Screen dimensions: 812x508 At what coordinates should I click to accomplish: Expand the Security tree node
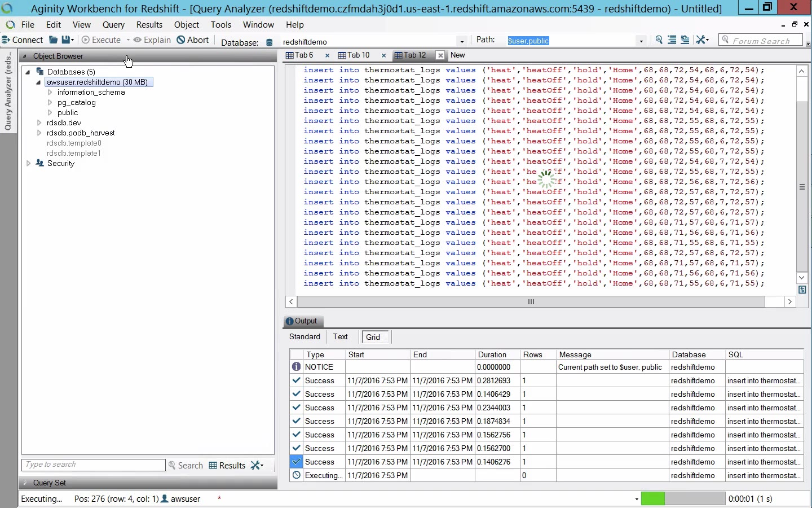point(28,163)
